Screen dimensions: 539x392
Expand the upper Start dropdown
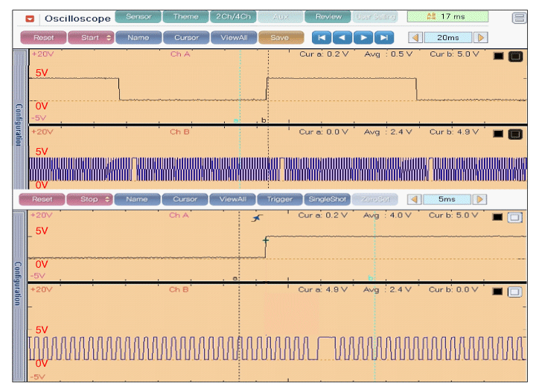[x=109, y=37]
